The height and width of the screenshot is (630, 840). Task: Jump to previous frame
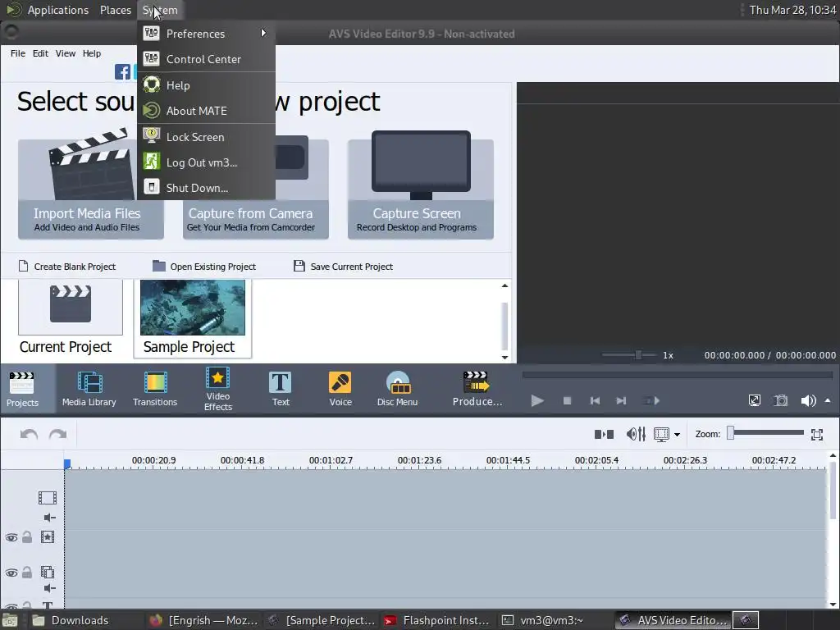tap(595, 400)
